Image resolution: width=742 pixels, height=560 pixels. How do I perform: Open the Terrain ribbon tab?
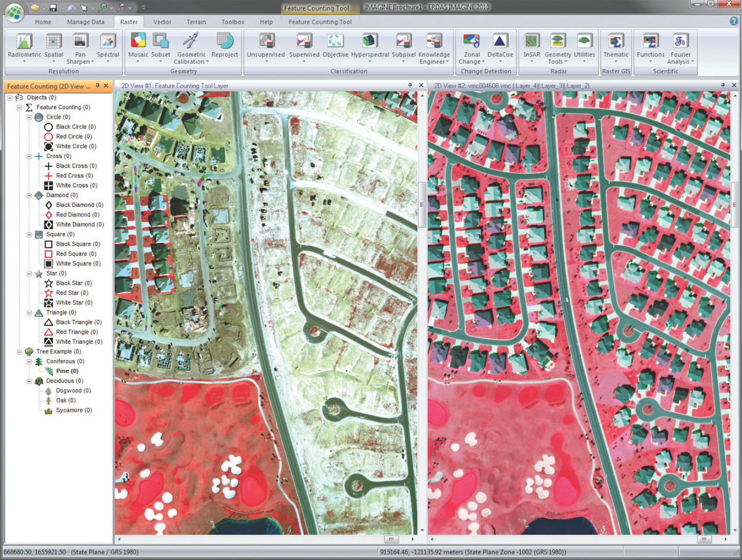pyautogui.click(x=196, y=22)
